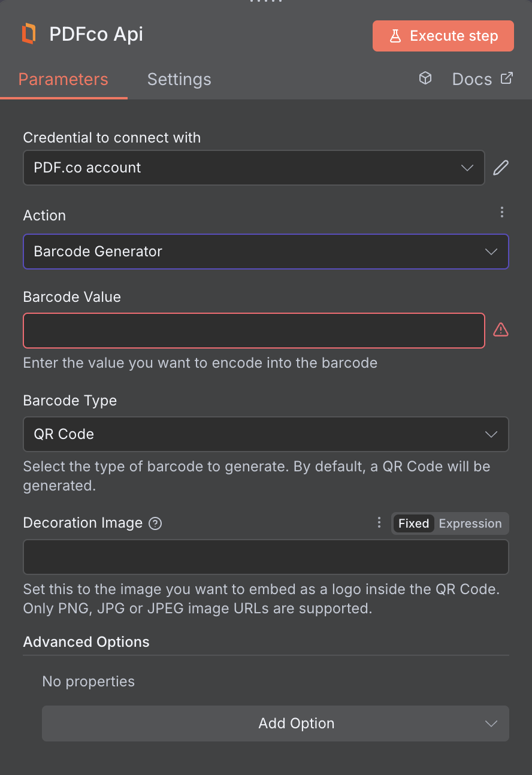Open the help tooltip for Decoration Image
The width and height of the screenshot is (532, 775).
(x=155, y=523)
